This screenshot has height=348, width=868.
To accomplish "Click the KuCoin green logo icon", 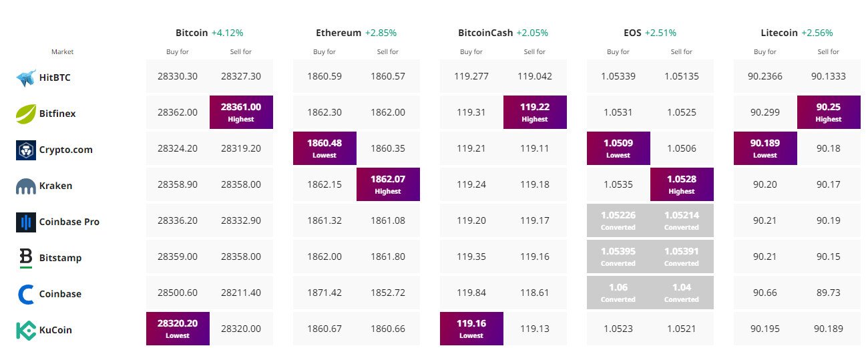I will tap(25, 330).
